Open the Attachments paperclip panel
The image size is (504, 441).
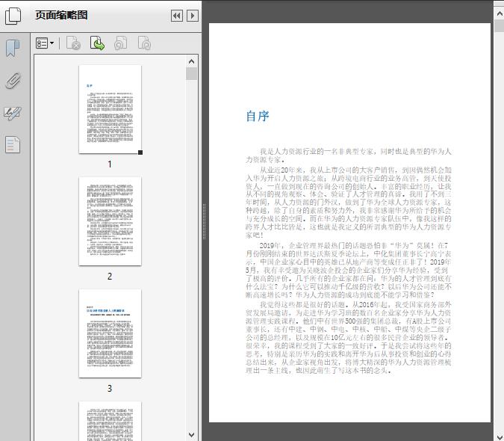[x=13, y=81]
